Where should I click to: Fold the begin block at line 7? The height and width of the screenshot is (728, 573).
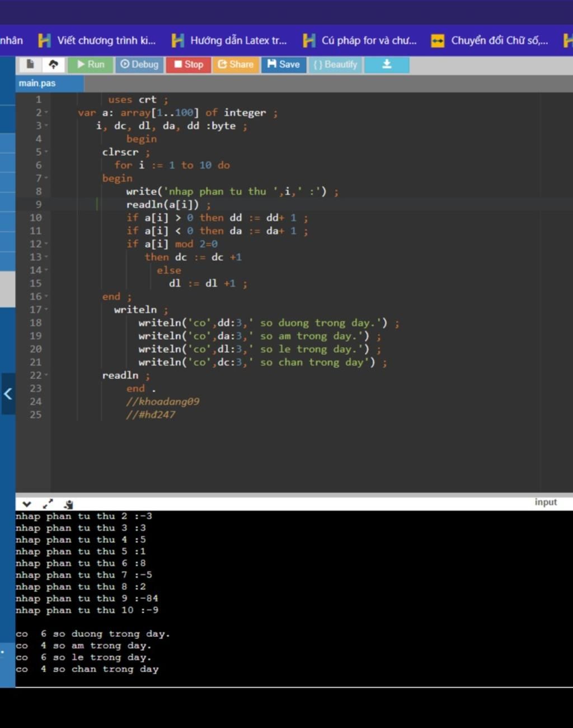point(46,178)
